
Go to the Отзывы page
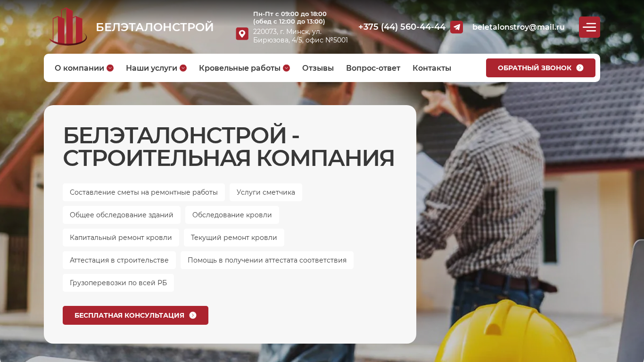318,68
